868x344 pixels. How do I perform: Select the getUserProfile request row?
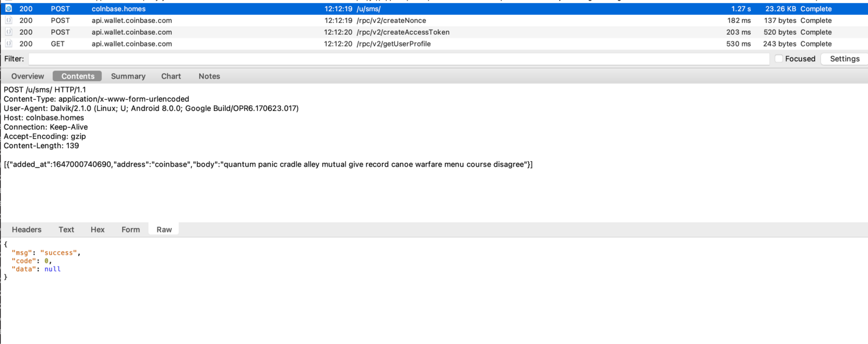tap(434, 44)
